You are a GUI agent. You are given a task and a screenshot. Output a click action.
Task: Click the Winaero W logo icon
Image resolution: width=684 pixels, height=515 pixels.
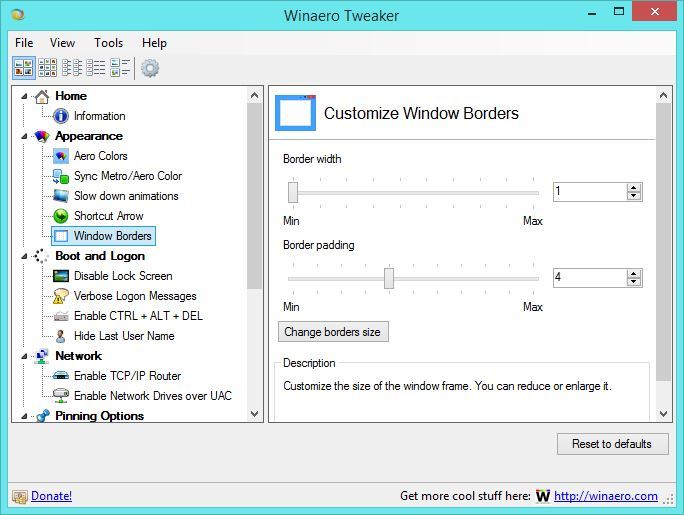[543, 496]
